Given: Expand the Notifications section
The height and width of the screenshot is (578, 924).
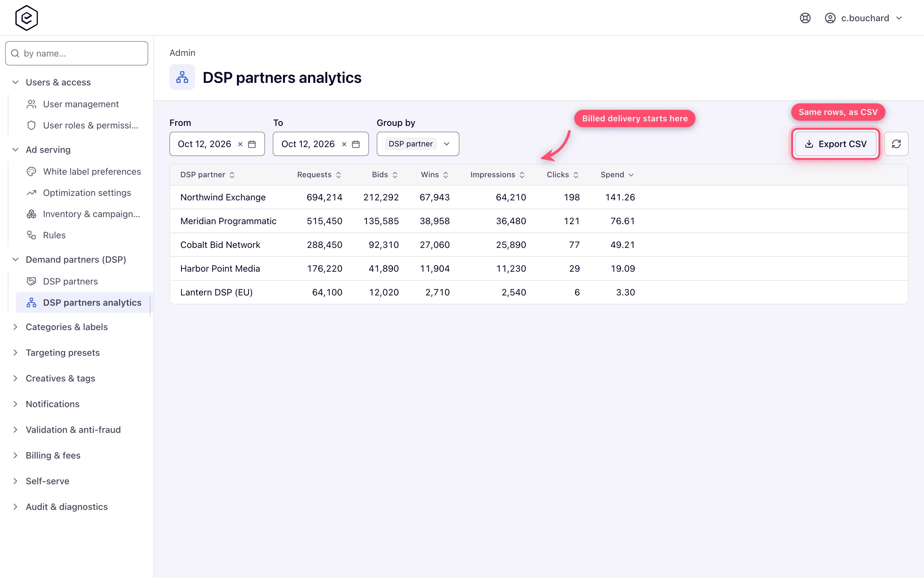Looking at the screenshot, I should click(16, 404).
